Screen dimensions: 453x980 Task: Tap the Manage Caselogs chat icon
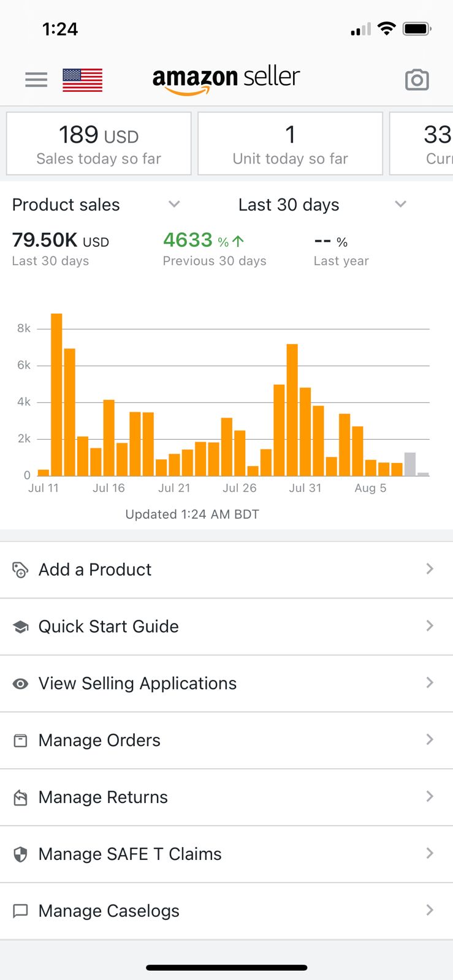tap(20, 911)
